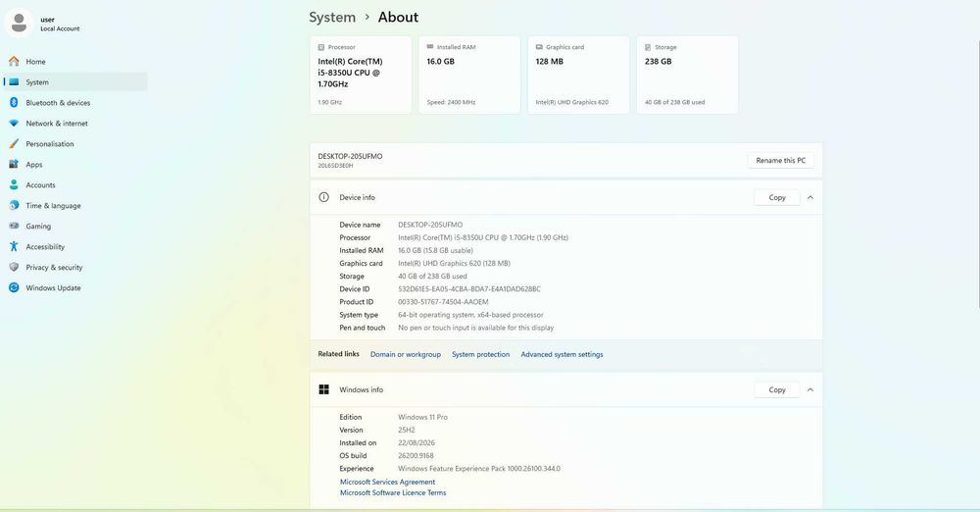
Task: Open Privacy & security settings
Action: click(x=75, y=267)
